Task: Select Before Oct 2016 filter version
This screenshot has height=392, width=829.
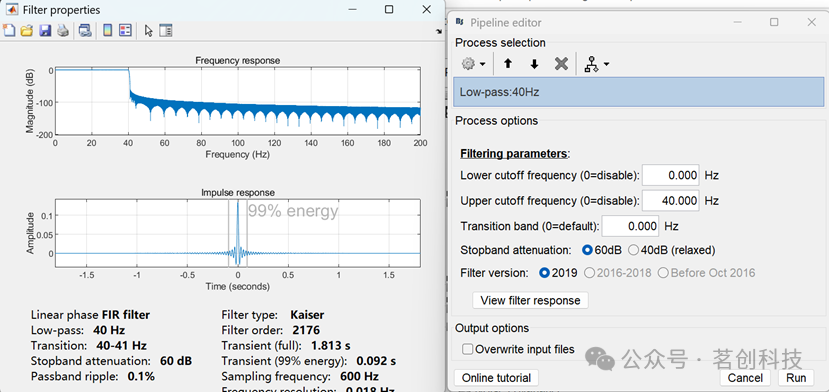Action: point(706,273)
